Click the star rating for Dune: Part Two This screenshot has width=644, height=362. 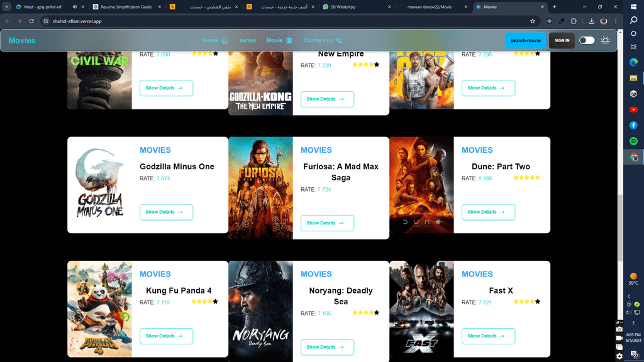527,178
